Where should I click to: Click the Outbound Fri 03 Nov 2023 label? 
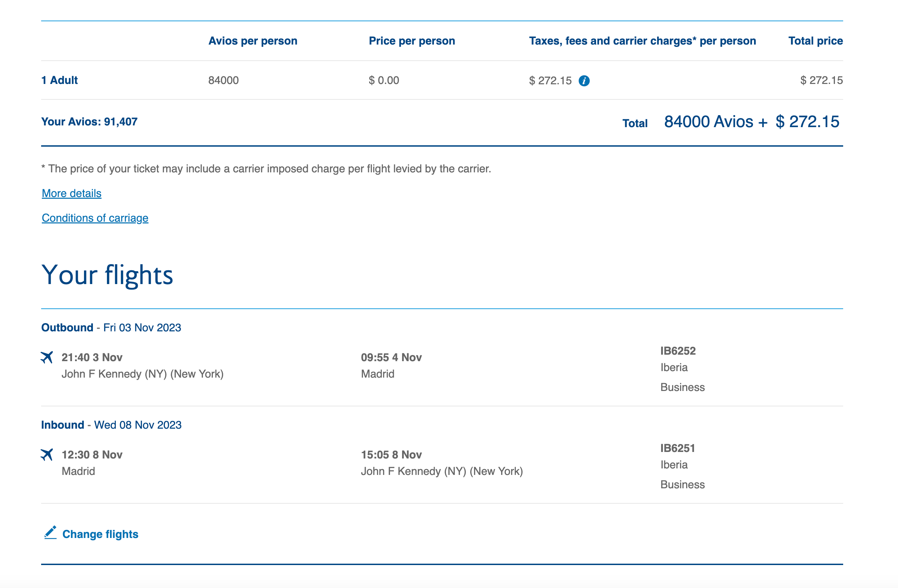pos(111,327)
